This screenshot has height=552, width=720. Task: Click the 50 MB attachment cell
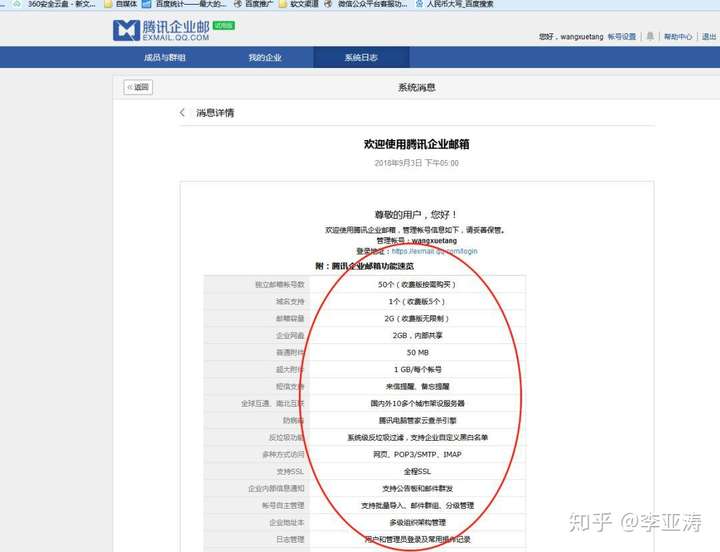pos(417,353)
